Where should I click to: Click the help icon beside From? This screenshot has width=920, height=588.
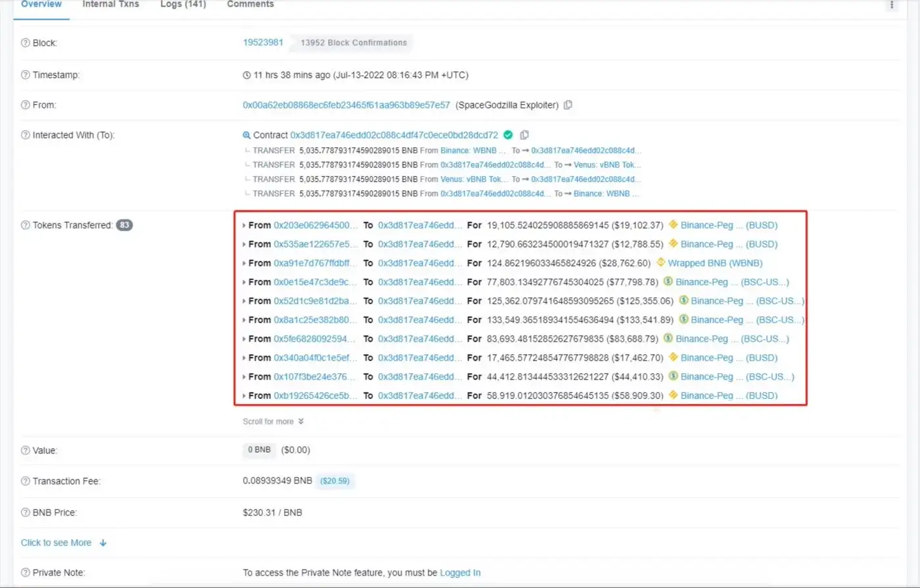click(x=26, y=105)
